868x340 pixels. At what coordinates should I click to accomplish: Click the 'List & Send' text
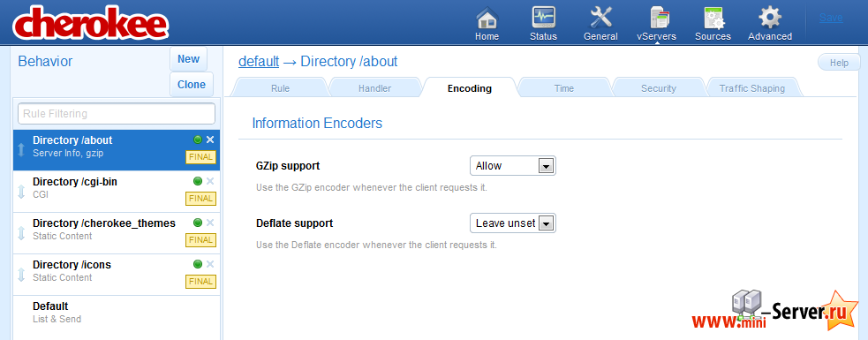(57, 319)
